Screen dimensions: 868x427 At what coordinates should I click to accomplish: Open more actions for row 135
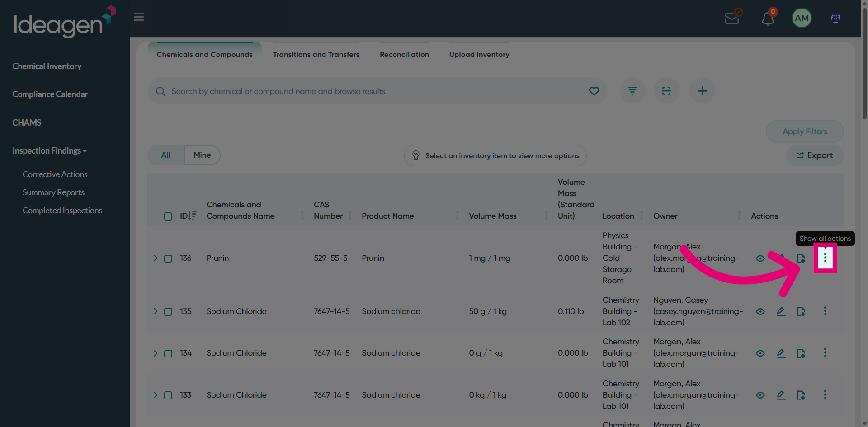[x=825, y=311]
